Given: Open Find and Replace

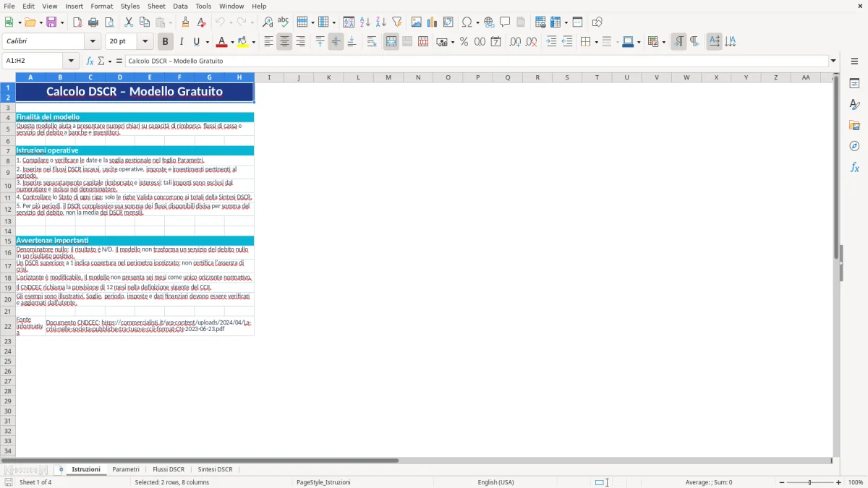Looking at the screenshot, I should coord(268,22).
